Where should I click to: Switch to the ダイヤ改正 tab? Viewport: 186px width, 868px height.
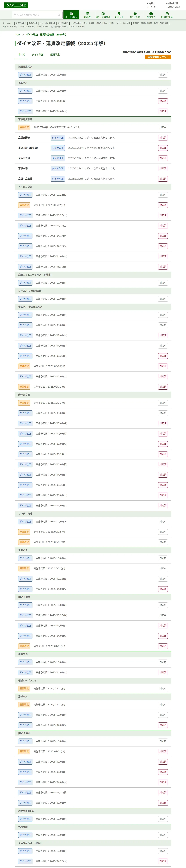tap(38, 55)
